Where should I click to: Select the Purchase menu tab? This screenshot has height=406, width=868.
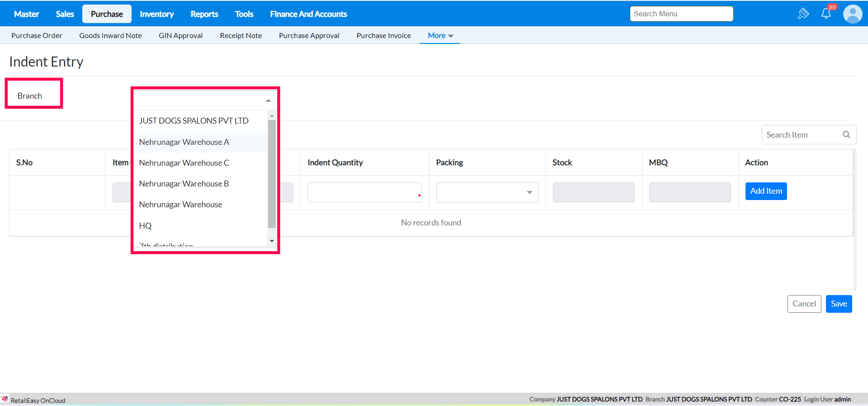coord(107,14)
